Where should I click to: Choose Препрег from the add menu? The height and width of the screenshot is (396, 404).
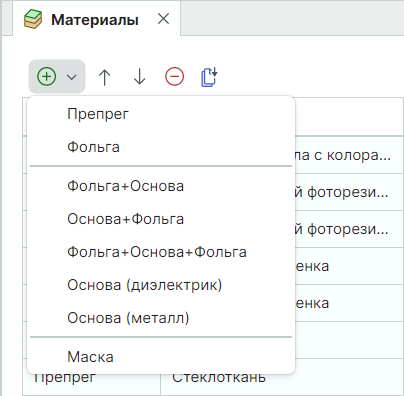[x=161, y=114]
